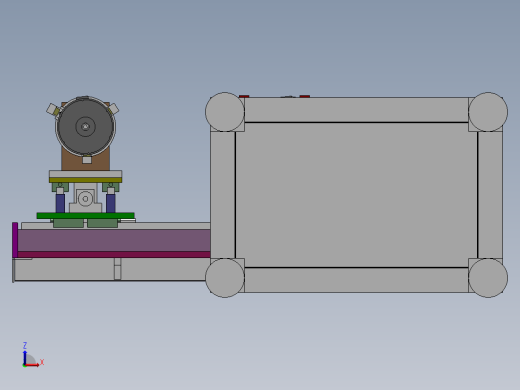Select the bearing block with circular bore

[85, 199]
